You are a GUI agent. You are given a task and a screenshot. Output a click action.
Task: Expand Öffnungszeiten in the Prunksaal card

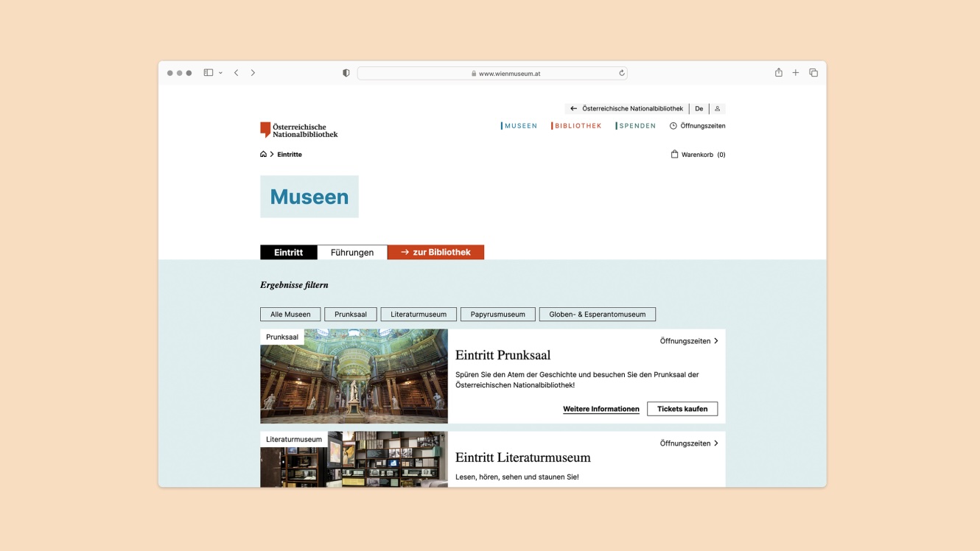coord(689,341)
